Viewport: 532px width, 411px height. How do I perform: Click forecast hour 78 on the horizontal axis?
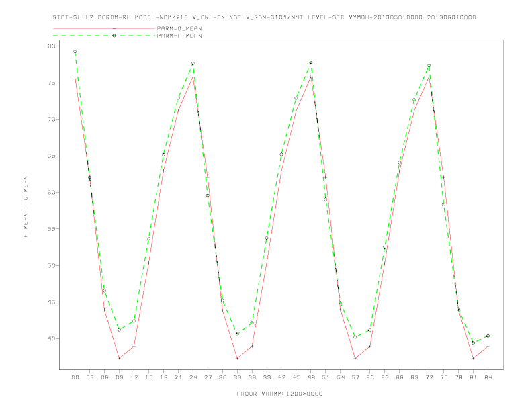458,377
